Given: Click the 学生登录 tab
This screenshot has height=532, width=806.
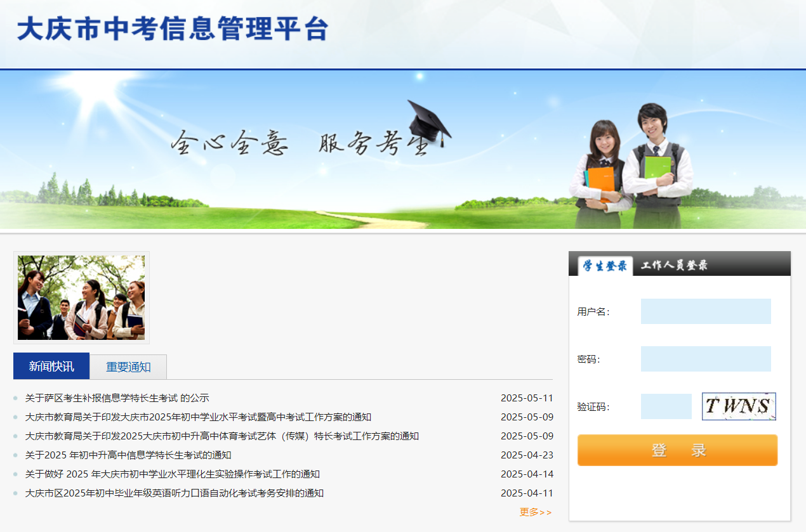Looking at the screenshot, I should tap(605, 266).
